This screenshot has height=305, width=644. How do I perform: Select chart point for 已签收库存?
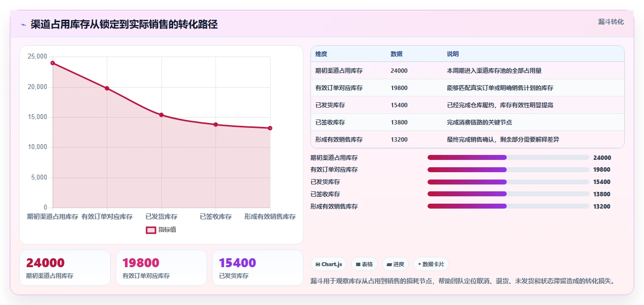click(215, 124)
